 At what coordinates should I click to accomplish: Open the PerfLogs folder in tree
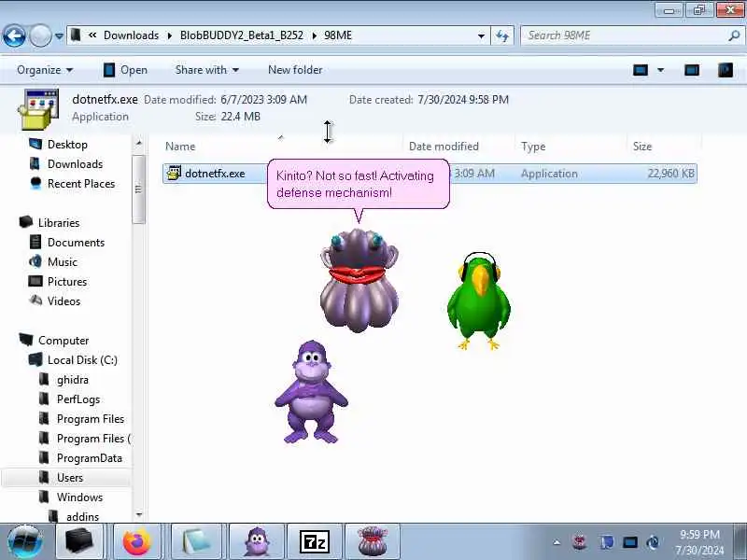78,399
